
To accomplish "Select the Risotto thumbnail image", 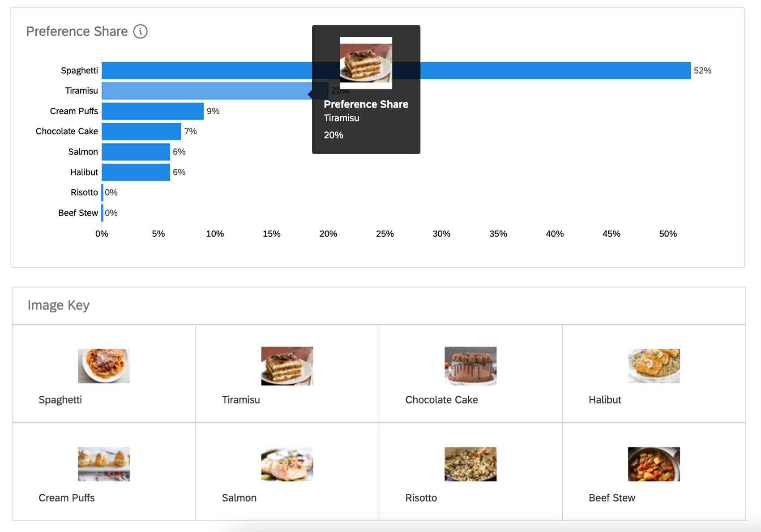I will (470, 464).
